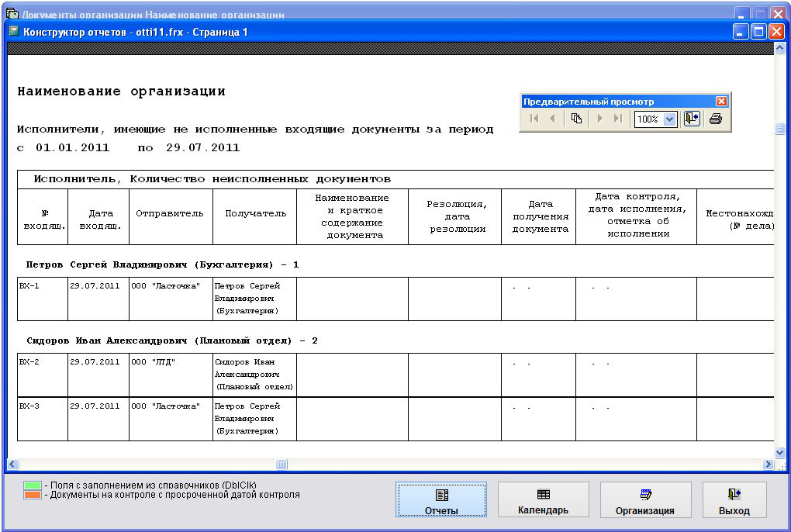Go to the previous page of the preview
This screenshot has height=532, width=791.
(552, 119)
